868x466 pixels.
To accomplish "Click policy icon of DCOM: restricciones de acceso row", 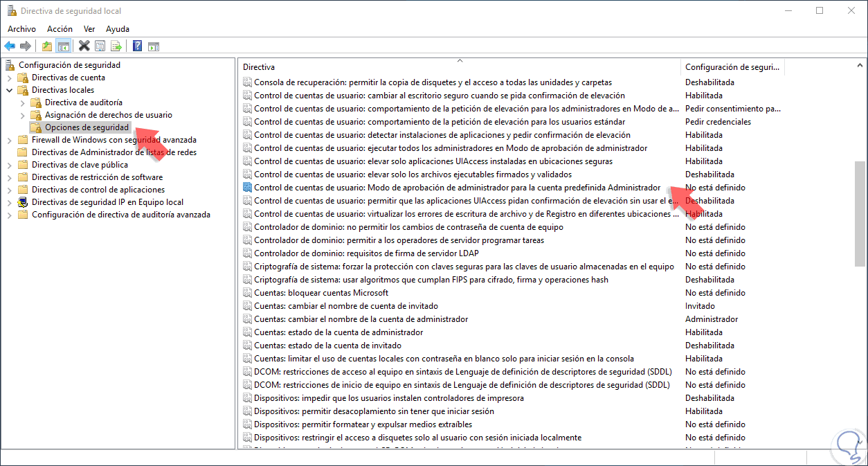I will coord(247,372).
